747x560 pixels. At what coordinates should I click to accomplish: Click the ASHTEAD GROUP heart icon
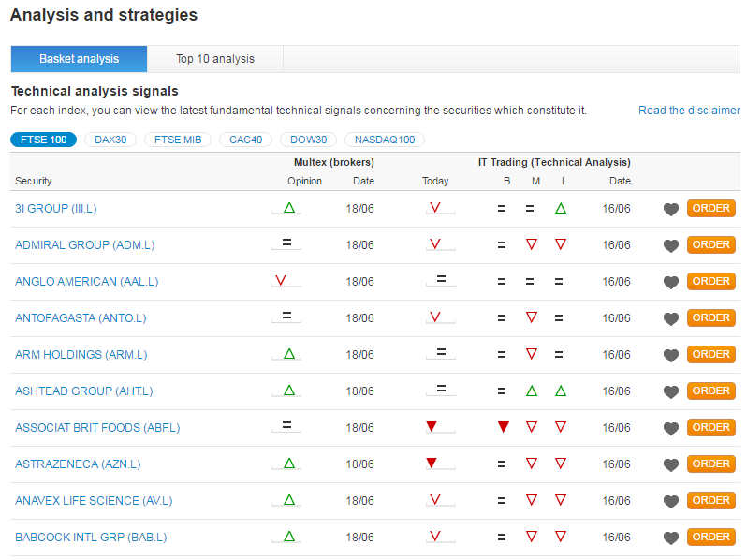click(x=671, y=391)
